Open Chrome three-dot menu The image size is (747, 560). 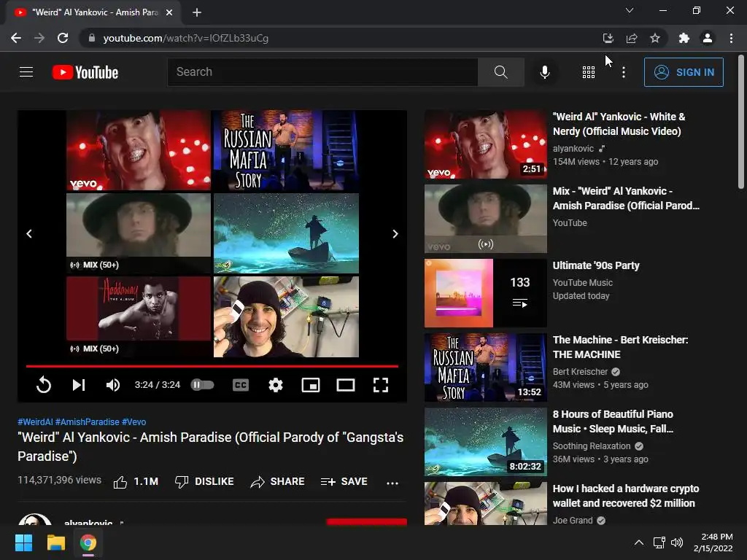[731, 38]
